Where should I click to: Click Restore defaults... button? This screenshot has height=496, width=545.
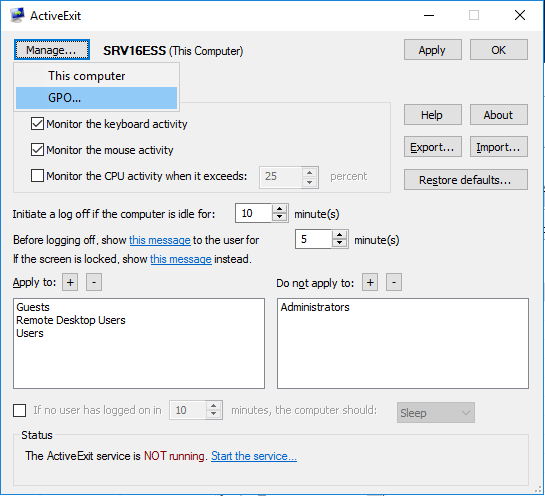click(x=465, y=180)
